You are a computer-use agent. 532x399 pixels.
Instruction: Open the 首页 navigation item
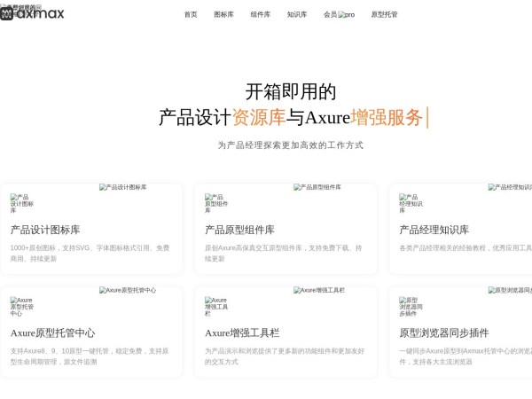pos(191,15)
